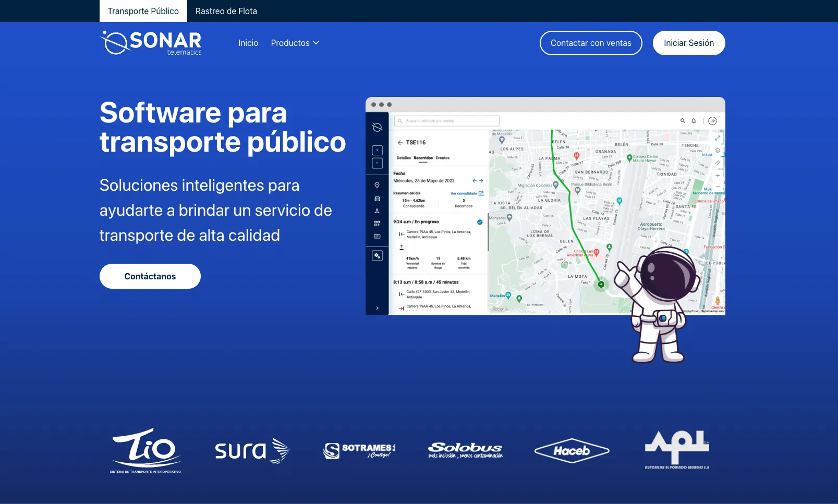
Task: Click the green vehicle marker on map
Action: (601, 284)
